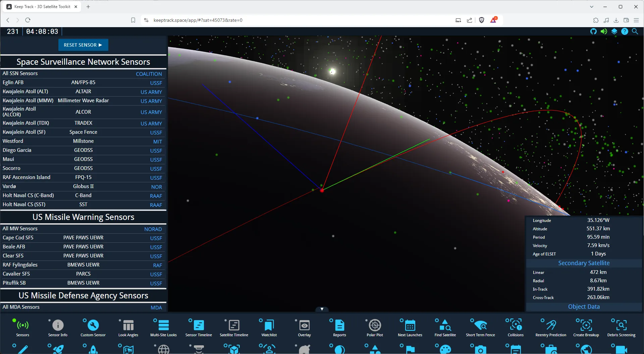This screenshot has width=644, height=354.
Task: Select the Diego Garcia GEODSS sensor
Action: click(x=83, y=150)
